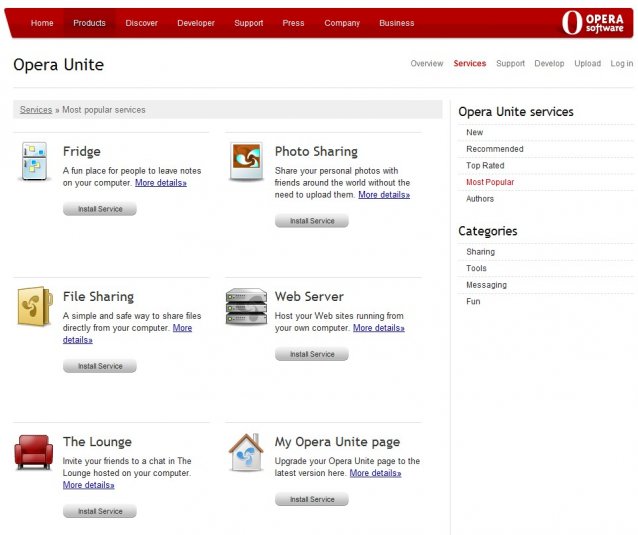Viewport: 638px width, 535px height.
Task: Click the Web Server rack icon
Action: 246,306
